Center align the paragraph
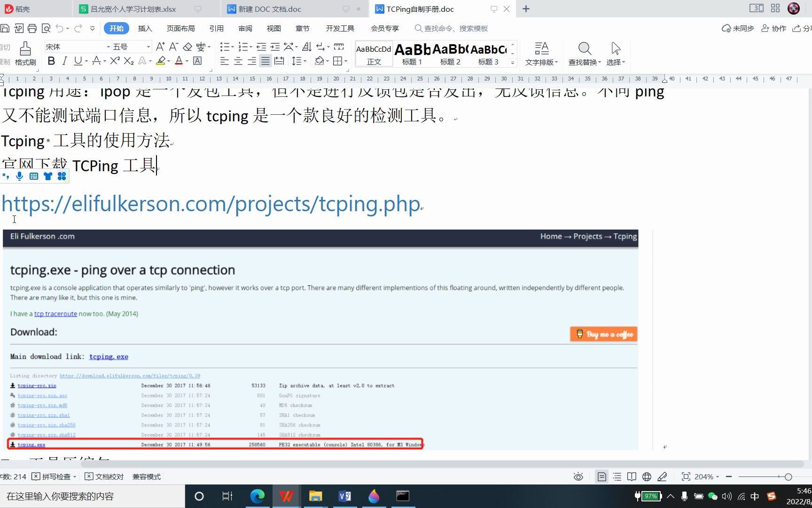 click(x=238, y=61)
